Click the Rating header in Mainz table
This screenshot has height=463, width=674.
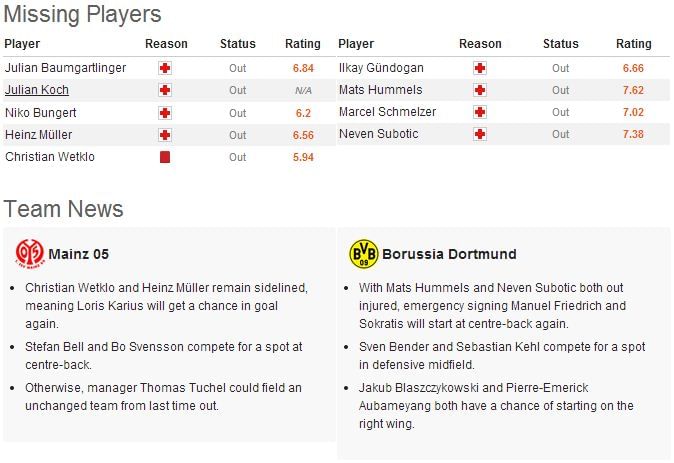click(x=303, y=44)
